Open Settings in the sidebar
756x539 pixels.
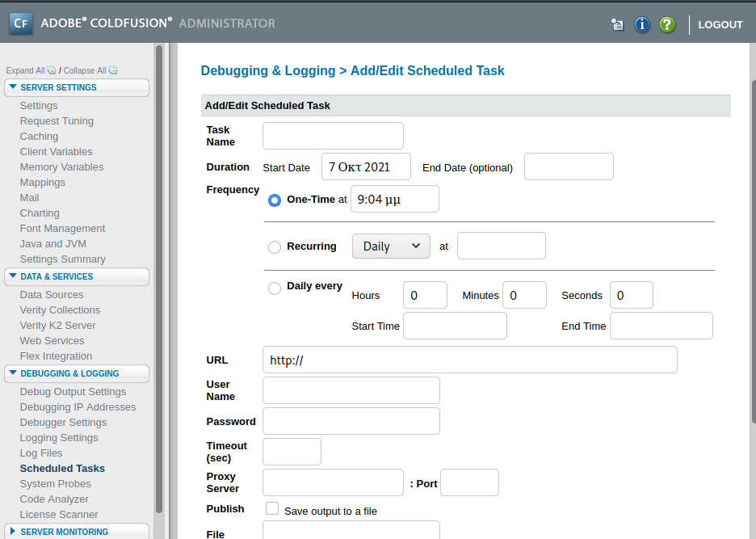click(x=39, y=105)
